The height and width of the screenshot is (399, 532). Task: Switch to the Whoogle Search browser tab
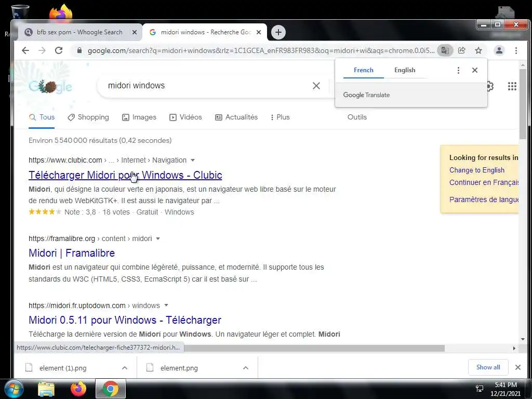click(x=79, y=32)
